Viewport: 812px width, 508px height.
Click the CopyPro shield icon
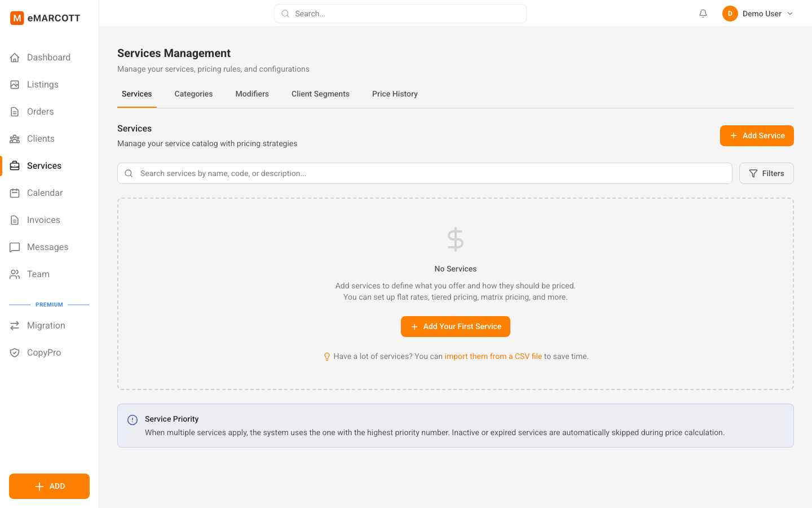click(x=15, y=353)
